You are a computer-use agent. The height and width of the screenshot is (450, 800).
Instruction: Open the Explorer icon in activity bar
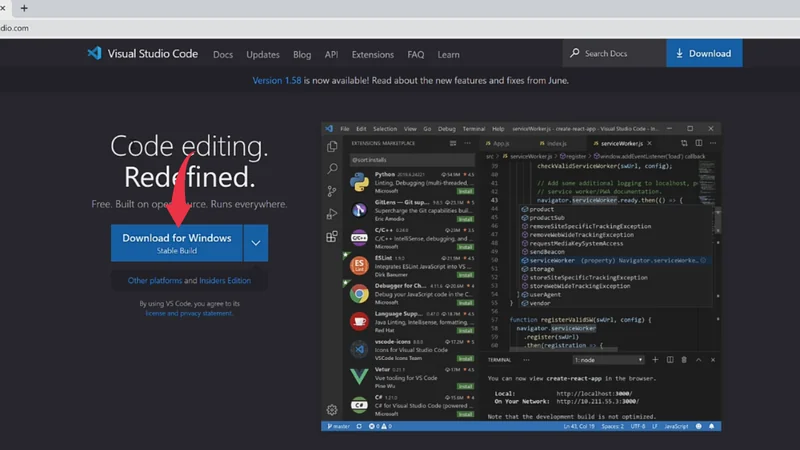point(332,146)
